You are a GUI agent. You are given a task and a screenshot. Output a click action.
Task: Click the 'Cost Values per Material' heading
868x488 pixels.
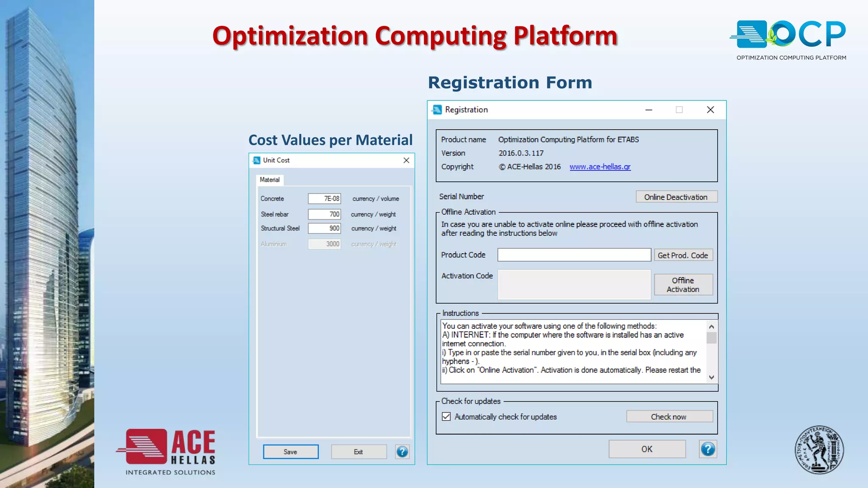pyautogui.click(x=331, y=140)
